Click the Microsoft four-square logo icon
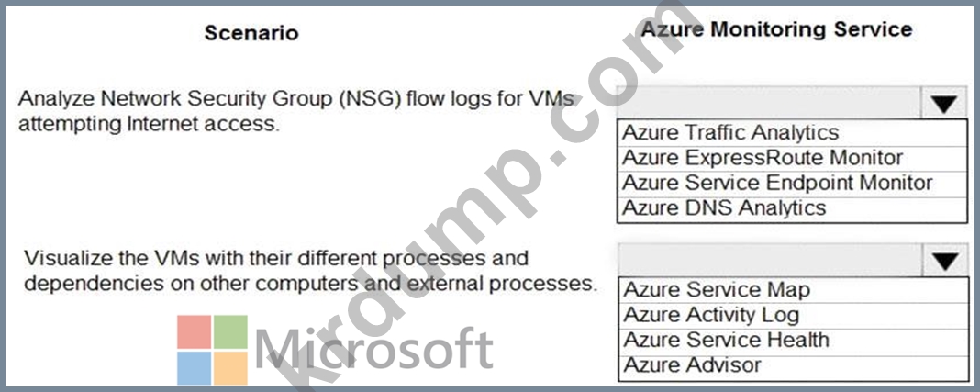The width and height of the screenshot is (980, 392). (213, 350)
